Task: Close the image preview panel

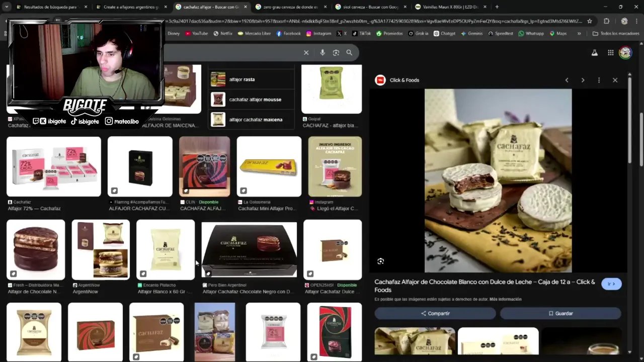Action: point(615,80)
